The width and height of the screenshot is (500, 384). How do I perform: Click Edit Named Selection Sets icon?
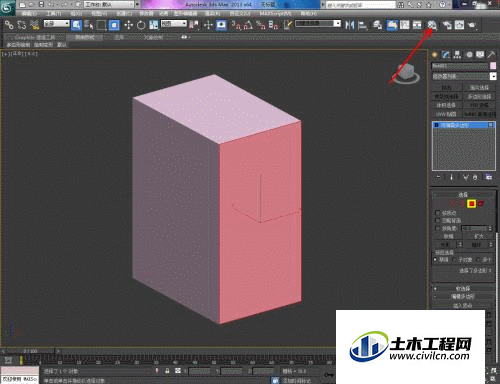288,25
